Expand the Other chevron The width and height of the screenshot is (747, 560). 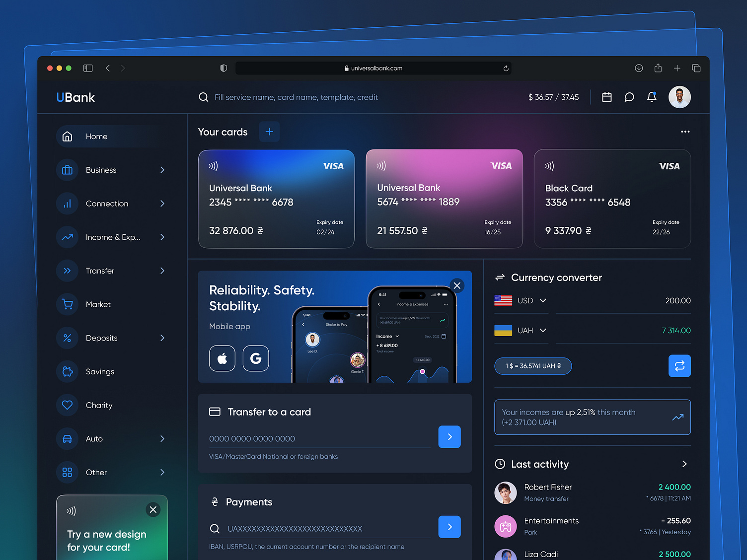(x=162, y=472)
